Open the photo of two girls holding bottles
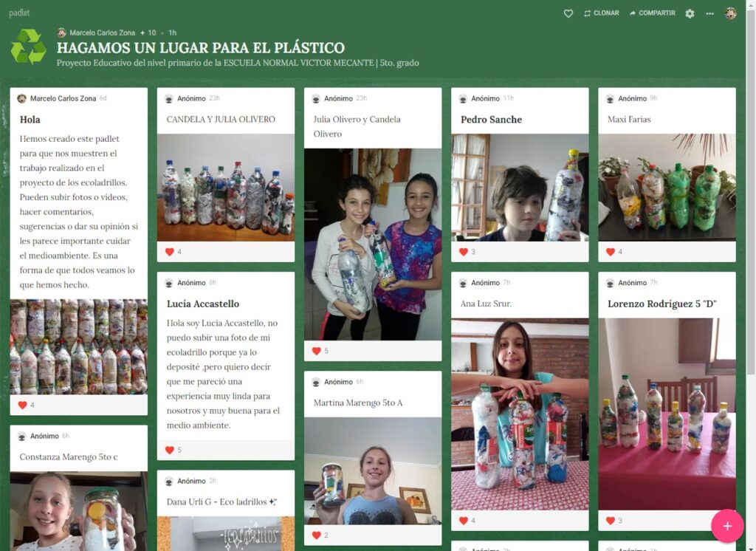 click(373, 244)
